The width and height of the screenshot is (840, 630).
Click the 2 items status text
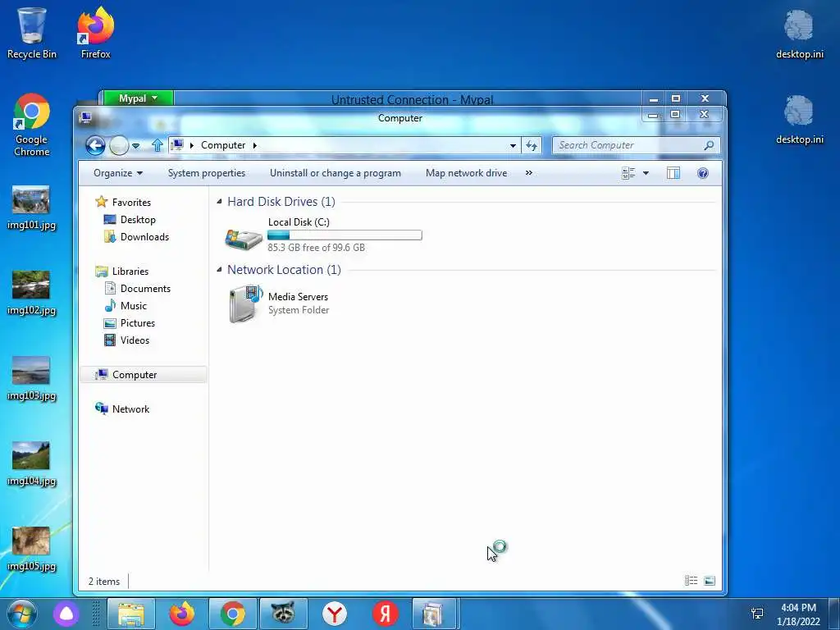(x=104, y=582)
